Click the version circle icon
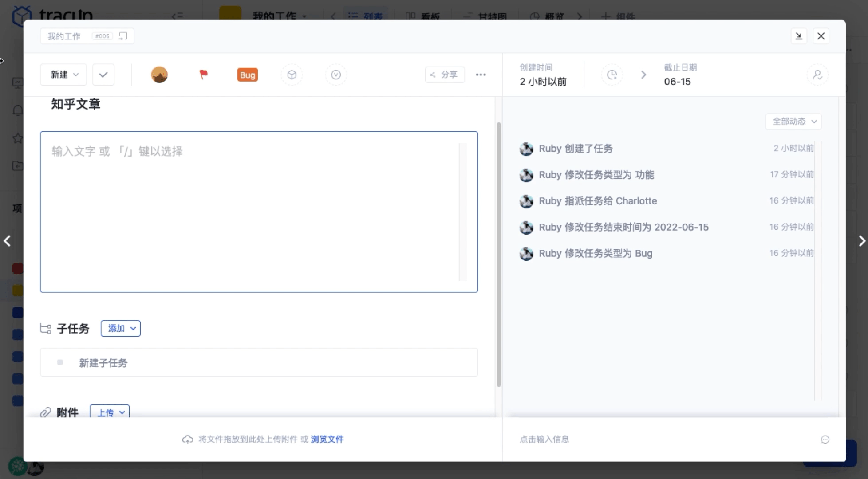 coord(335,75)
